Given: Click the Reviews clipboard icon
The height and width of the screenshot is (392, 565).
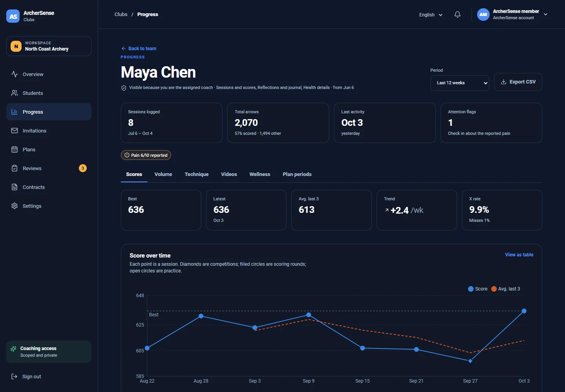Looking at the screenshot, I should click(x=15, y=168).
